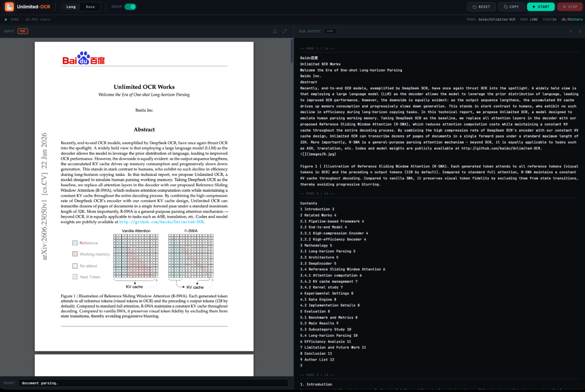The image size is (585, 392).
Task: Click the '![](images/0.jpg)' output line
Action: pos(318,154)
